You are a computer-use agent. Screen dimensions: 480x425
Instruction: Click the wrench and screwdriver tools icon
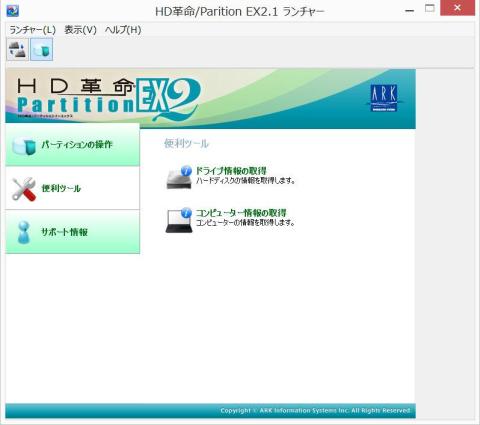(x=24, y=189)
